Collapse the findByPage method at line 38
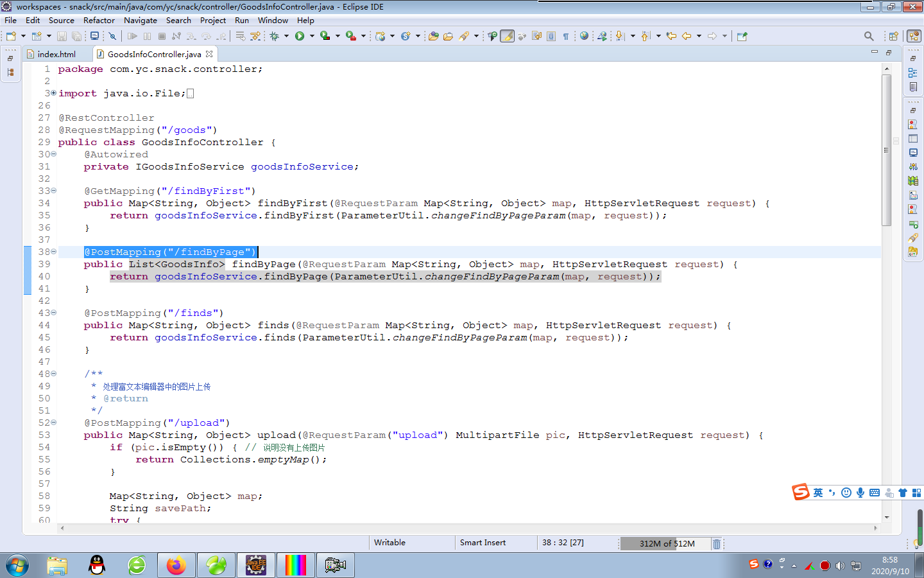This screenshot has height=578, width=924. click(x=54, y=252)
